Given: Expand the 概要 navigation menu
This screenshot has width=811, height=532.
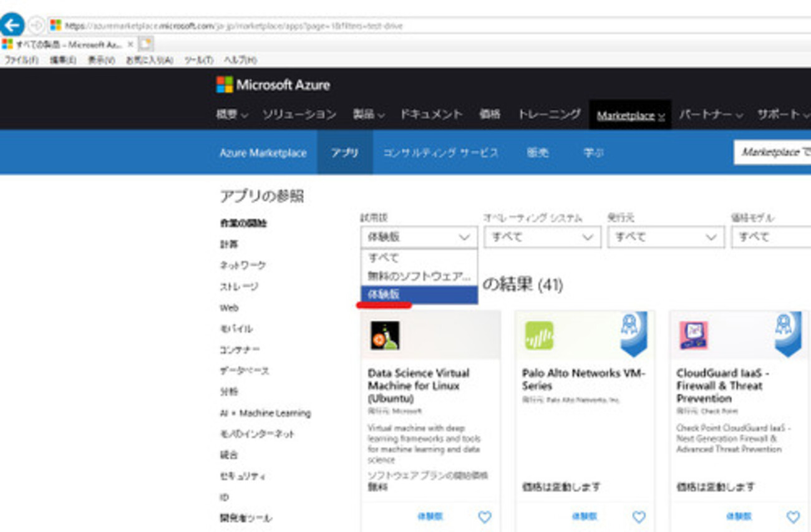Looking at the screenshot, I should [x=232, y=115].
